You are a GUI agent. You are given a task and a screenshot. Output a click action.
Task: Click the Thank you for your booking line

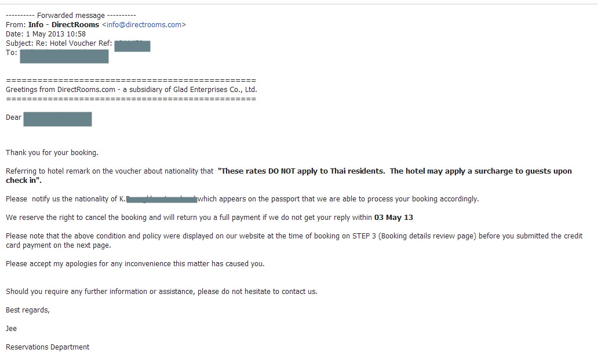coord(52,153)
